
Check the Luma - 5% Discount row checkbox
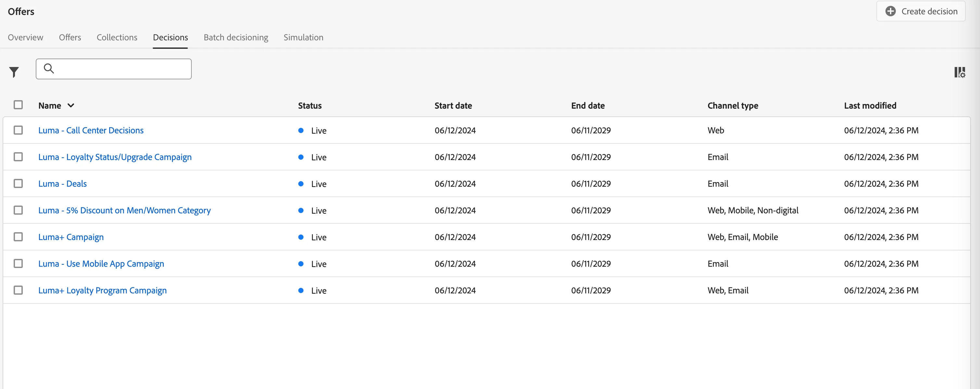point(18,210)
